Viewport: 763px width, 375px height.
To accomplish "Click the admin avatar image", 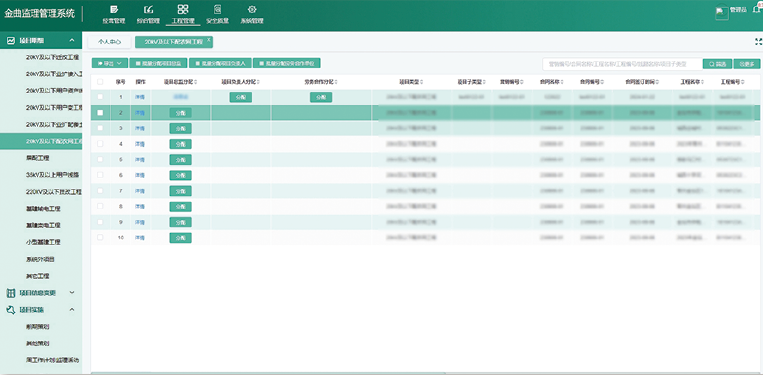I will [x=722, y=13].
